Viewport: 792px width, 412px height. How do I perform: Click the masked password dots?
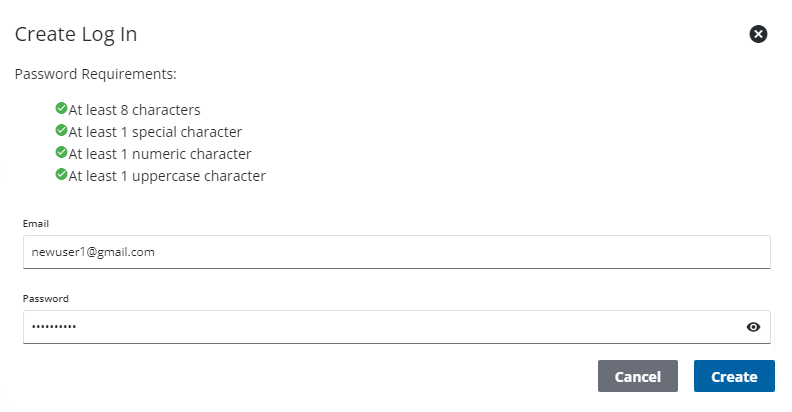pyautogui.click(x=54, y=327)
